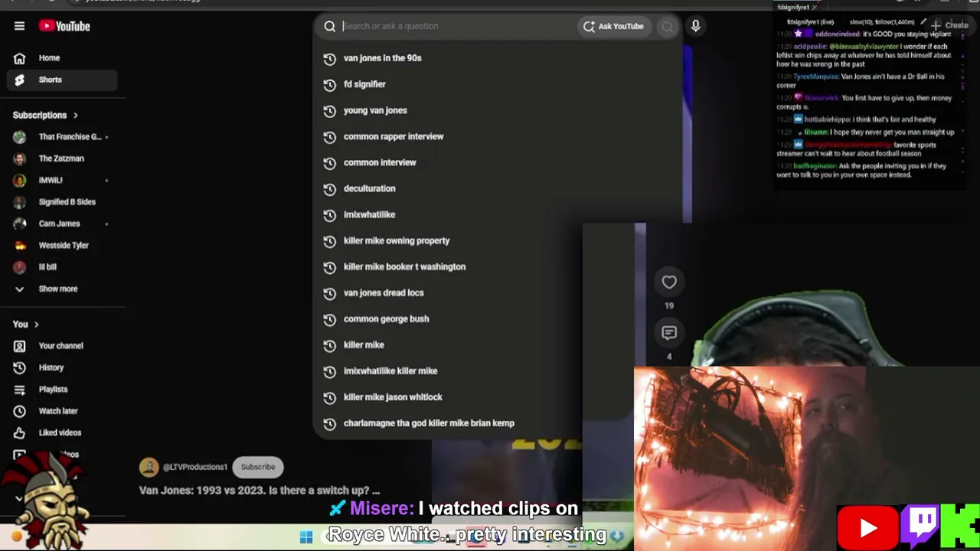Open the lil bill subscription channel

(x=61, y=267)
